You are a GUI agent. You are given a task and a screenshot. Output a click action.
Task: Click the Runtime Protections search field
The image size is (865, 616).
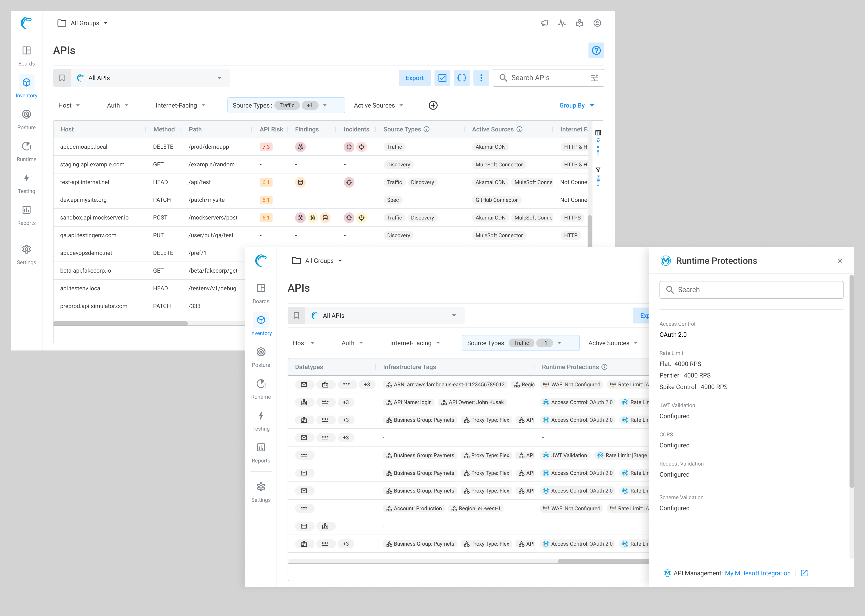(751, 290)
